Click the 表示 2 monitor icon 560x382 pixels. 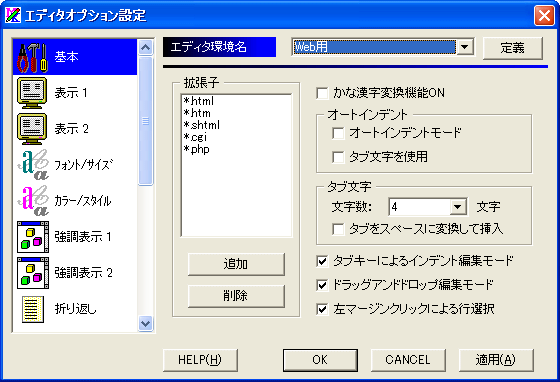pyautogui.click(x=32, y=129)
